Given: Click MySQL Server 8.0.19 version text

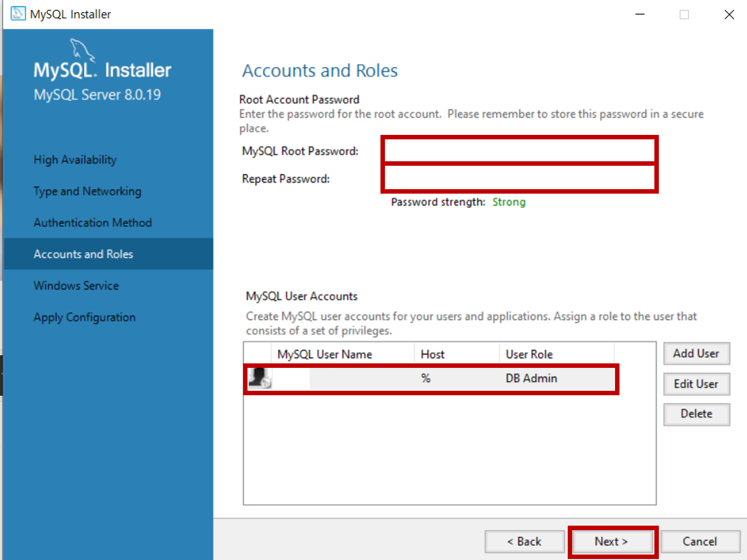Looking at the screenshot, I should pos(97,95).
